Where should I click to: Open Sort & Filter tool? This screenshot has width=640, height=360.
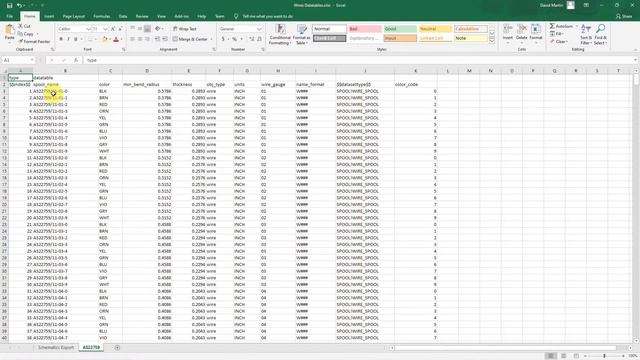pyautogui.click(x=586, y=34)
